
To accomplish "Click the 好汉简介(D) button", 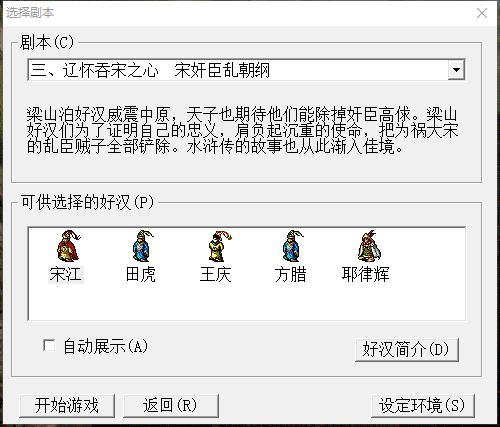I will coord(407,350).
